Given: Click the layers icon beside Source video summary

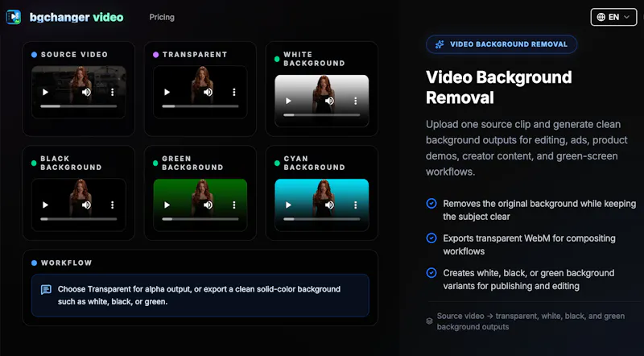Looking at the screenshot, I should coord(429,321).
